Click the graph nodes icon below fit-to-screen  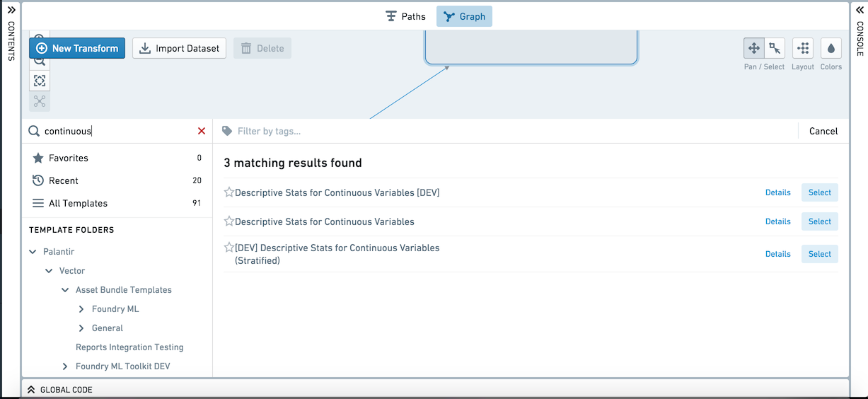tap(40, 101)
